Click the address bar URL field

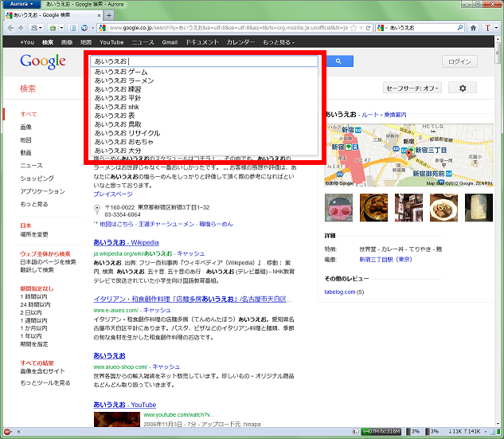(x=229, y=28)
